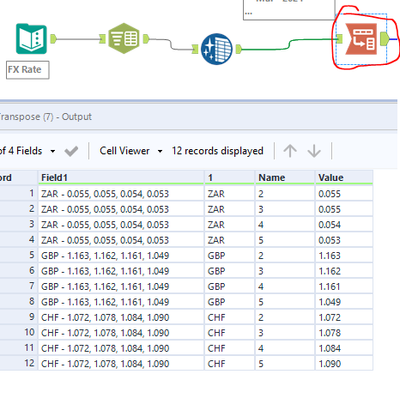Select Field1 cell in record 12

tap(121, 364)
